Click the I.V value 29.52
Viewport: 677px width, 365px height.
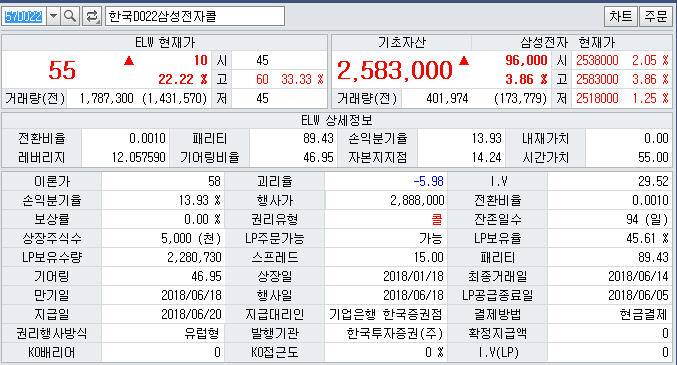(x=653, y=181)
